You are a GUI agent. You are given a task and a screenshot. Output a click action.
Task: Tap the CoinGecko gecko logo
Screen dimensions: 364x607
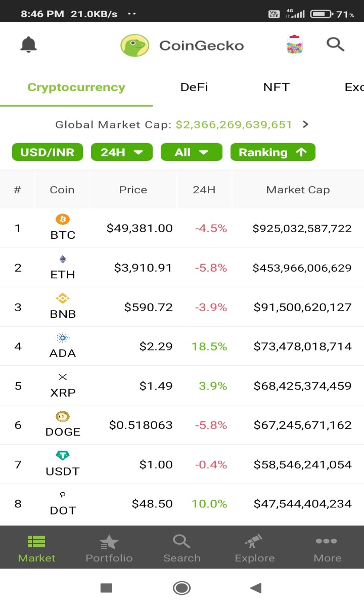point(134,46)
